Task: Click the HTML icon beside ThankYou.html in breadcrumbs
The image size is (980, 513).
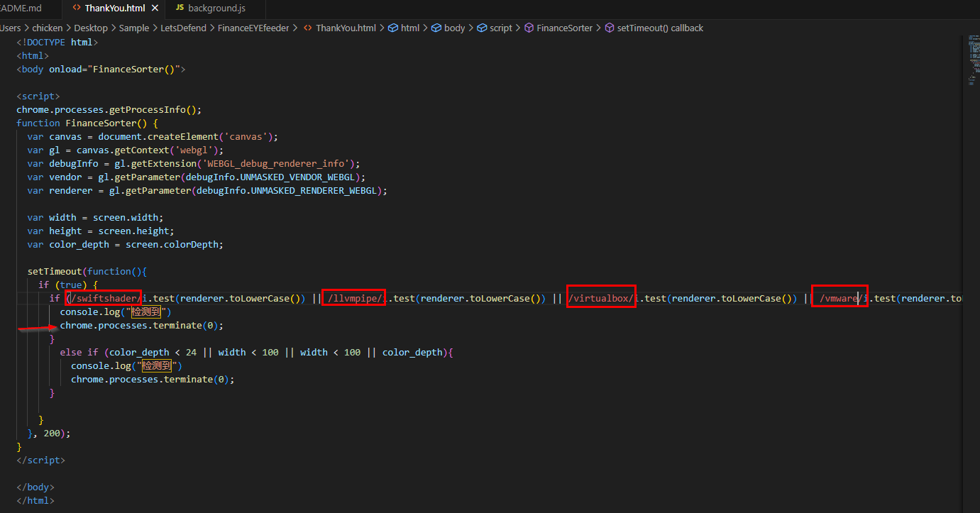Action: point(308,28)
